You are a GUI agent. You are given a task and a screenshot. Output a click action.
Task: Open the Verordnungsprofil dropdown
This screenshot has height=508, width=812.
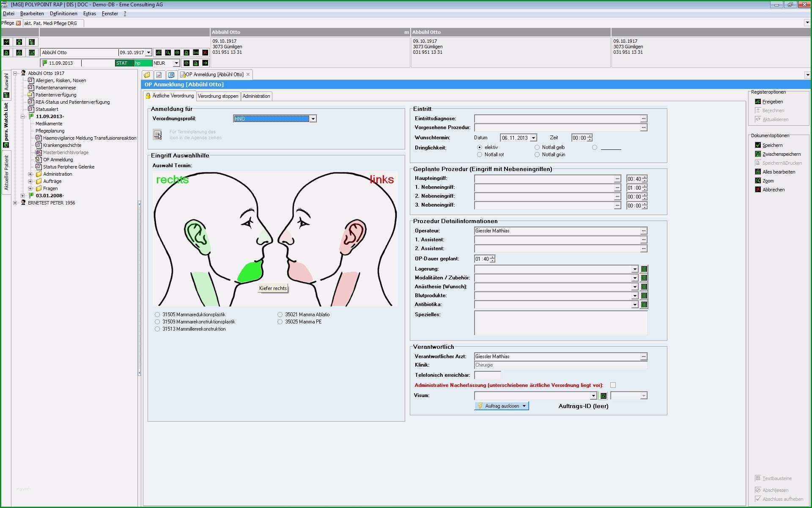click(x=313, y=119)
